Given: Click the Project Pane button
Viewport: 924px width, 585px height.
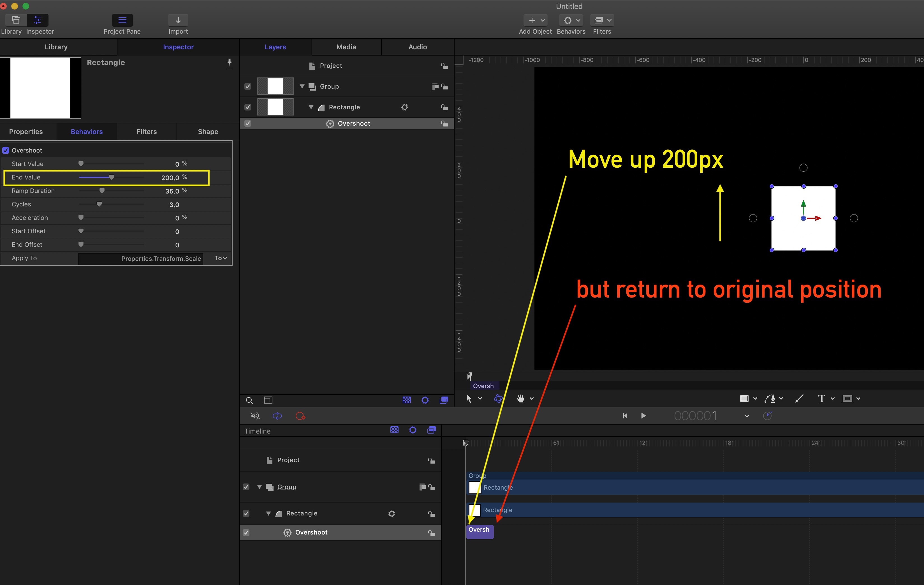Looking at the screenshot, I should tap(122, 20).
